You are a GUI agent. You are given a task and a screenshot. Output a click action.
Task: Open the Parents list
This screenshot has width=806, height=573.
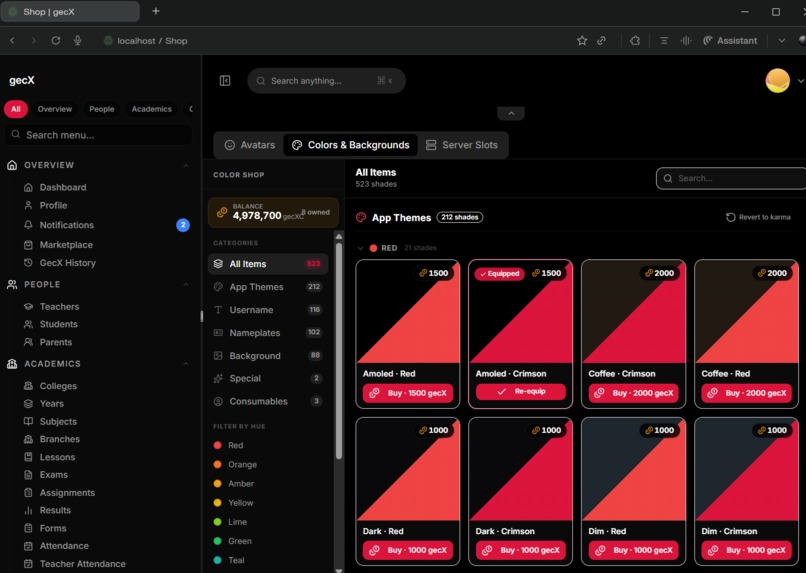(56, 342)
